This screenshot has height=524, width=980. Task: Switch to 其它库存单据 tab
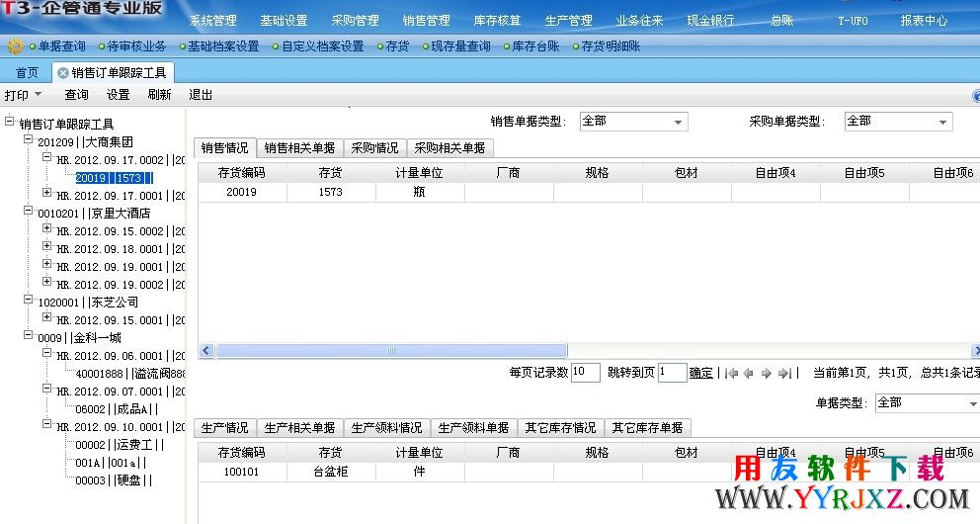pyautogui.click(x=647, y=428)
